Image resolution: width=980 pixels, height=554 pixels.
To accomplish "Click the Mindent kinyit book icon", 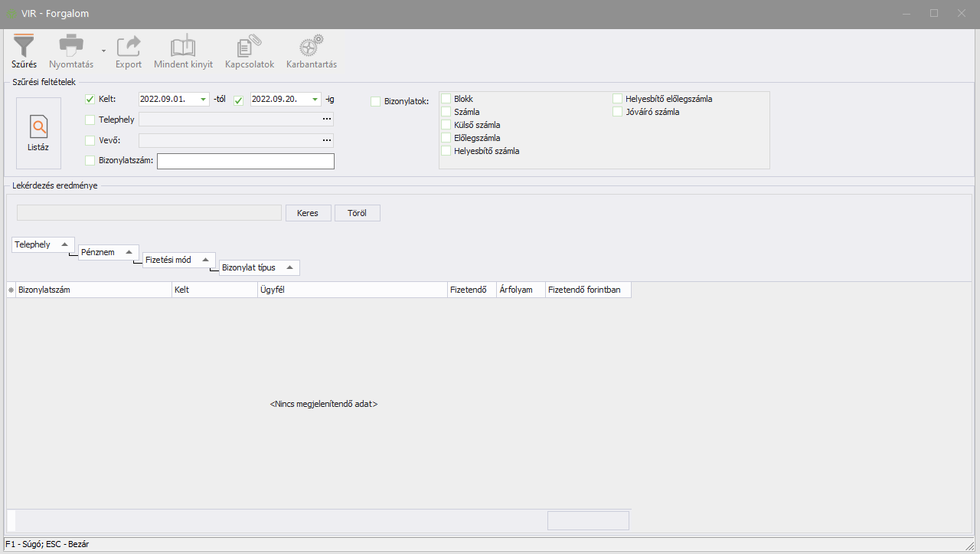I will (183, 46).
